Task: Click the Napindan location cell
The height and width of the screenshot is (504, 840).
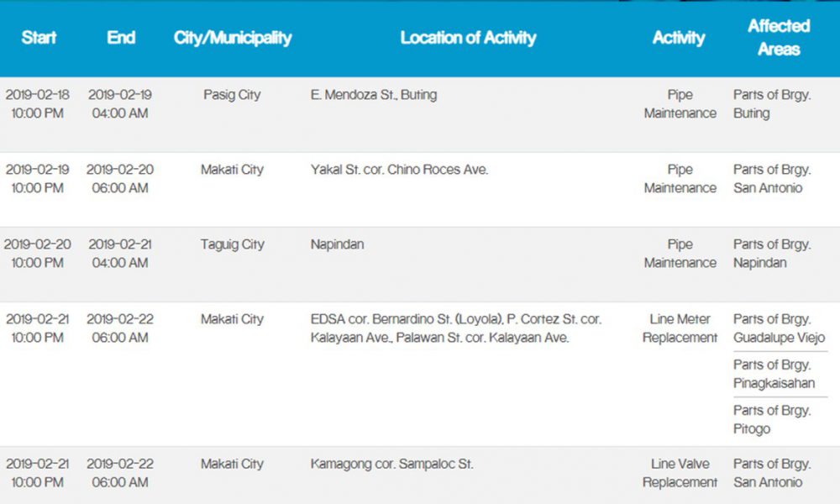Action: (x=337, y=244)
